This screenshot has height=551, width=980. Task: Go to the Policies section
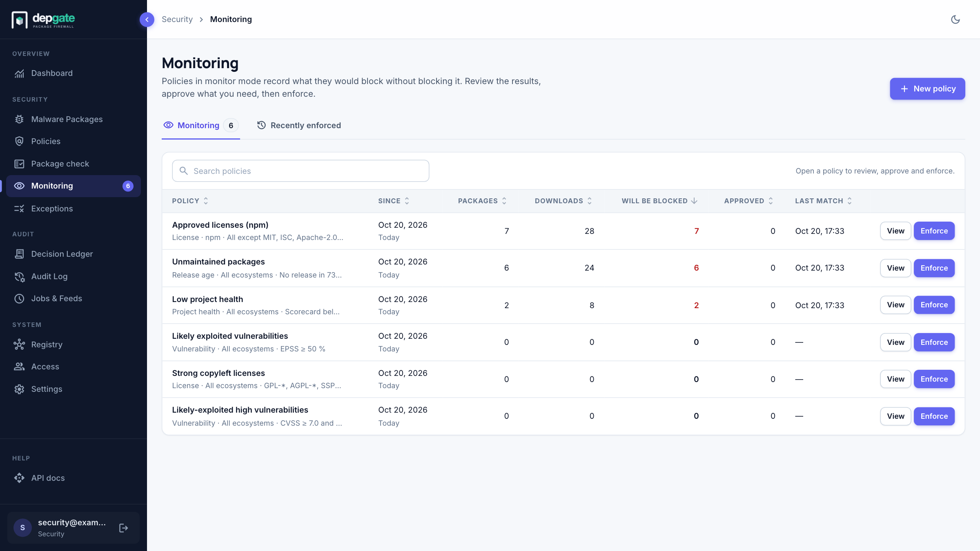tap(73, 141)
